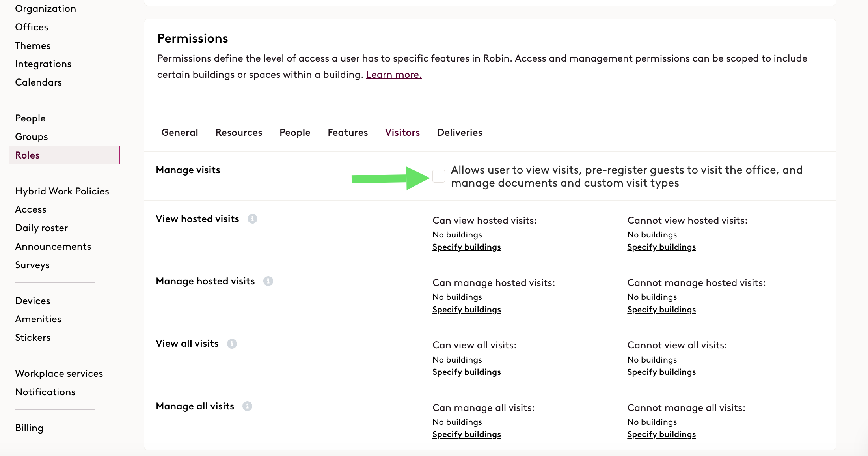The height and width of the screenshot is (456, 868).
Task: Open Notifications in the sidebar
Action: [x=45, y=392]
